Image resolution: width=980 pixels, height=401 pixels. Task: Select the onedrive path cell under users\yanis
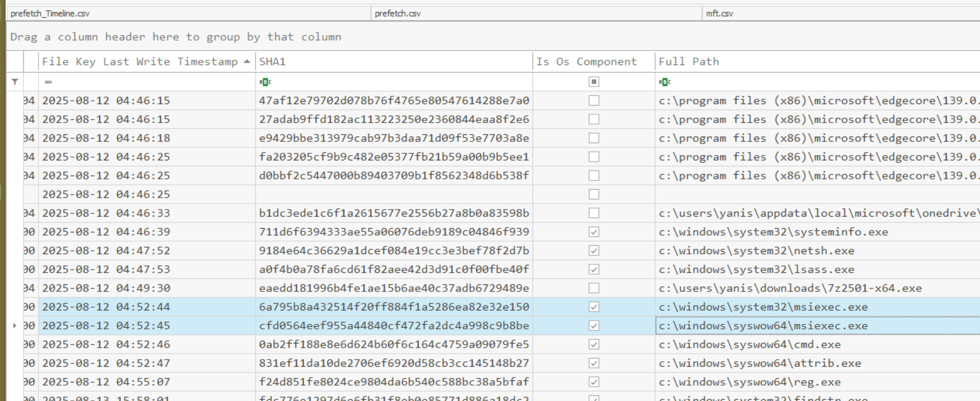coord(818,213)
